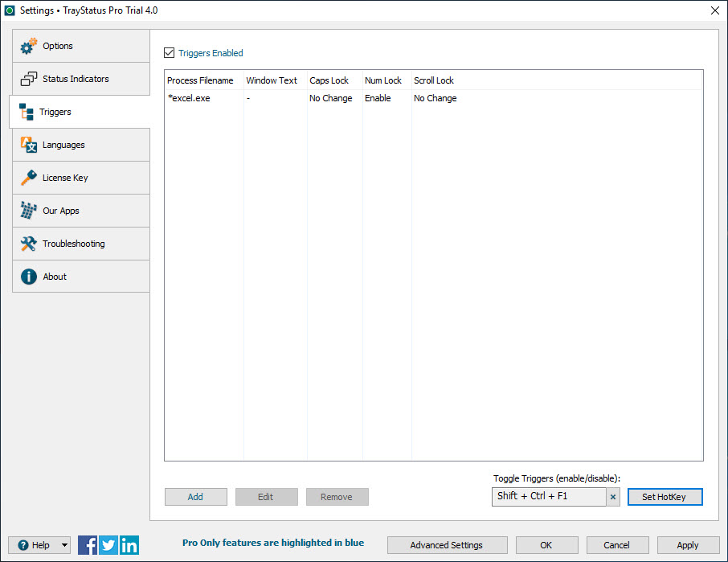Screen dimensions: 728x562
Task: Click the Languages icon in sidebar
Action: 29,145
